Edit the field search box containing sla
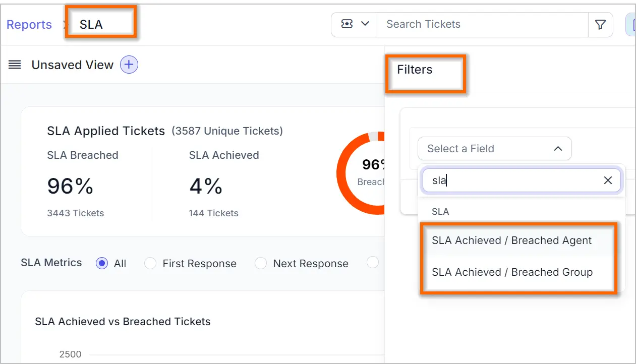 (522, 180)
